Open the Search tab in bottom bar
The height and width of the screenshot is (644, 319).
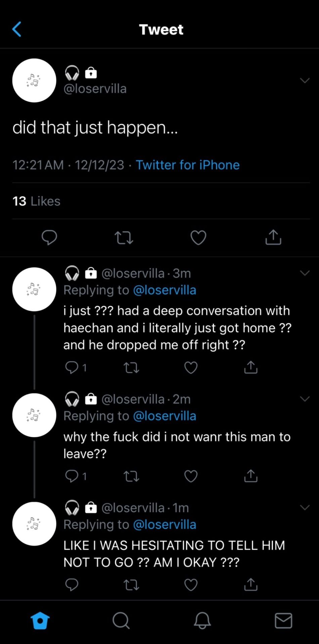coord(121,621)
